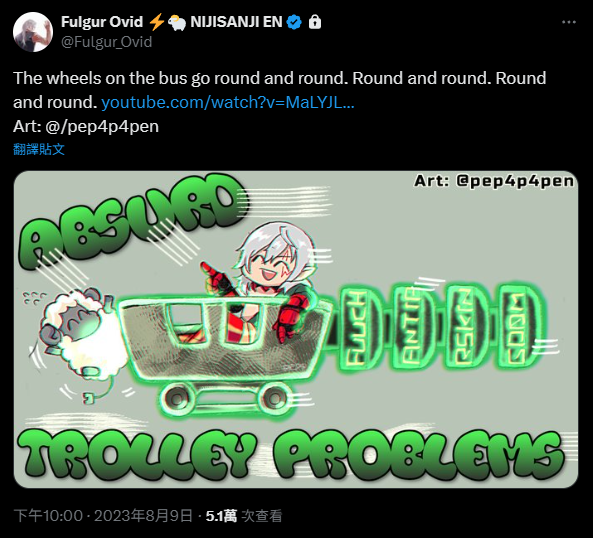Click the NIJISANJI EN text in the name
The width and height of the screenshot is (593, 538).
(236, 22)
